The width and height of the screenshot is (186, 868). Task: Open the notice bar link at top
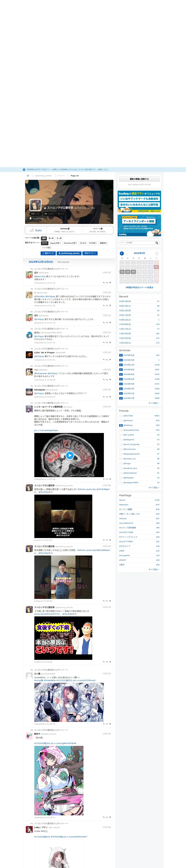[67, 170]
